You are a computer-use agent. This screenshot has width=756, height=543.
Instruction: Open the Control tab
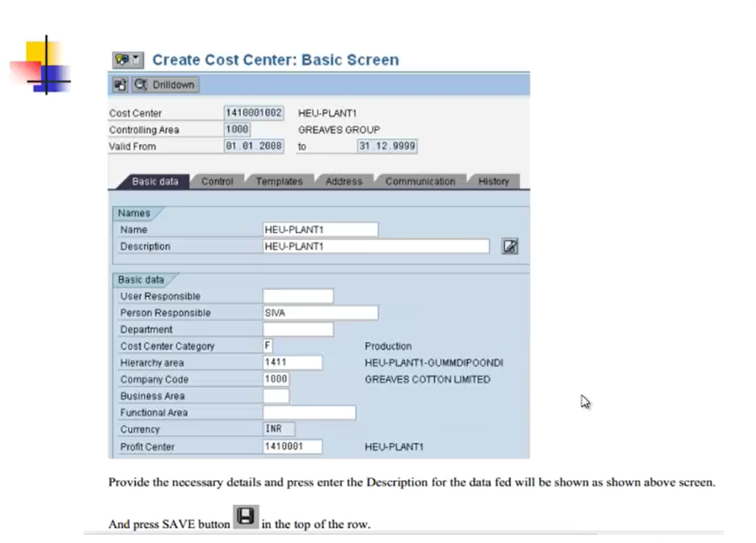point(217,182)
